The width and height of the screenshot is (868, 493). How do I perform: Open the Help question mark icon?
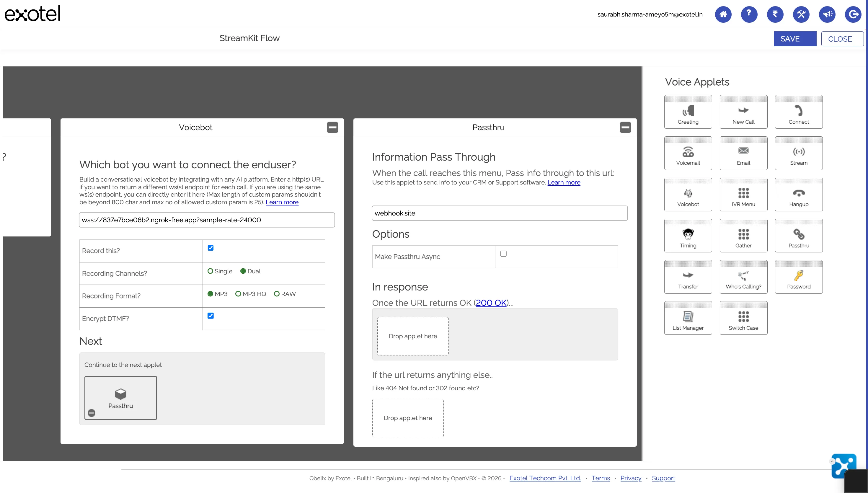749,14
